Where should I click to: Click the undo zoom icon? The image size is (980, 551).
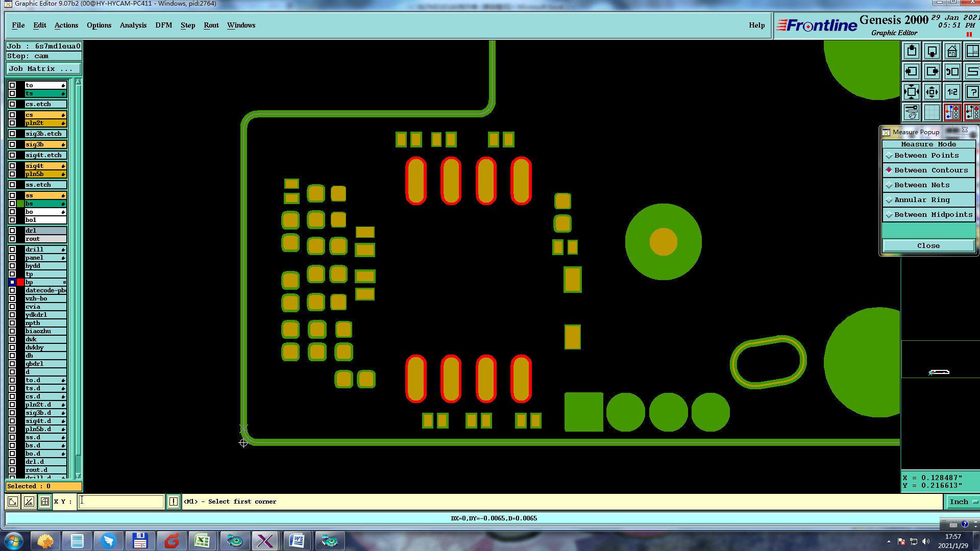coord(952,72)
